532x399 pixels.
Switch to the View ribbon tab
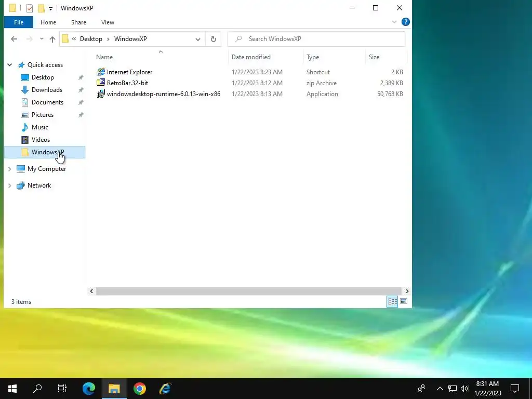pyautogui.click(x=108, y=22)
